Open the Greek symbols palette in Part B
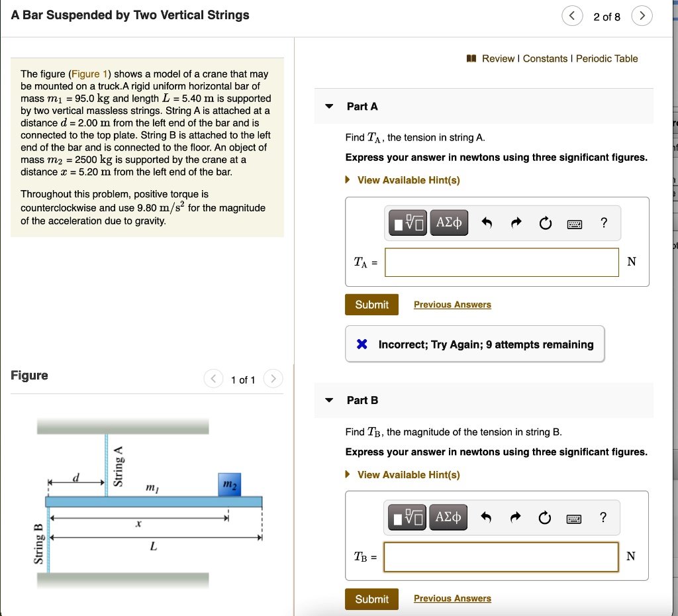Screen dimensions: 678x616 448,517
